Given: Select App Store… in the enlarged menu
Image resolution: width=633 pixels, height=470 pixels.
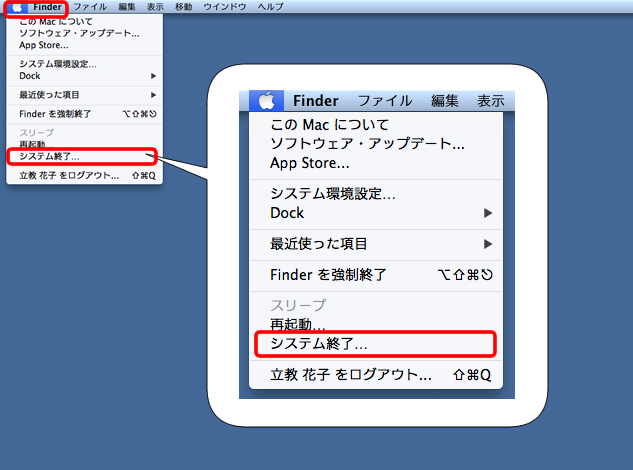Looking at the screenshot, I should tap(376, 163).
